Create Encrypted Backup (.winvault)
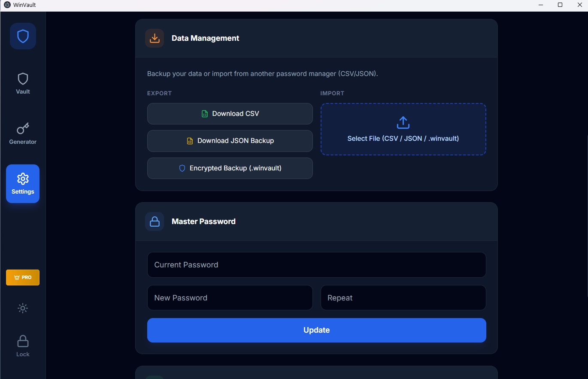The height and width of the screenshot is (379, 588). [230, 168]
